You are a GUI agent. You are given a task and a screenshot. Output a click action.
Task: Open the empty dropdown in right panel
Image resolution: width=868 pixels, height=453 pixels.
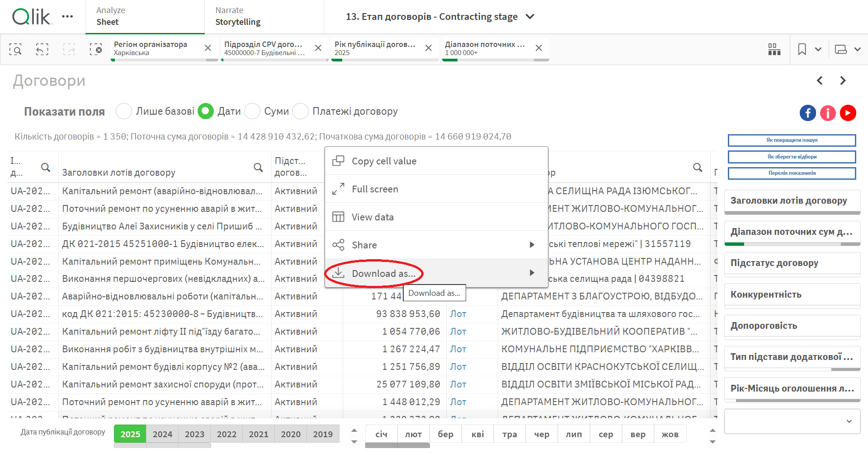[792, 421]
